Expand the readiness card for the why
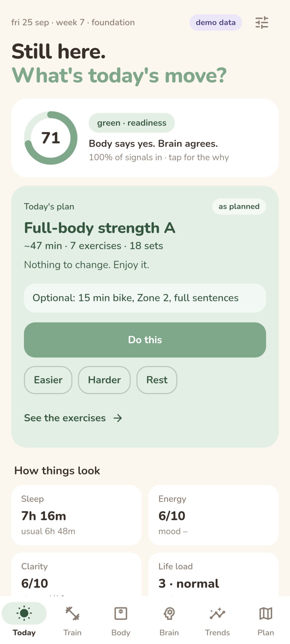The image size is (290, 644). (x=145, y=138)
